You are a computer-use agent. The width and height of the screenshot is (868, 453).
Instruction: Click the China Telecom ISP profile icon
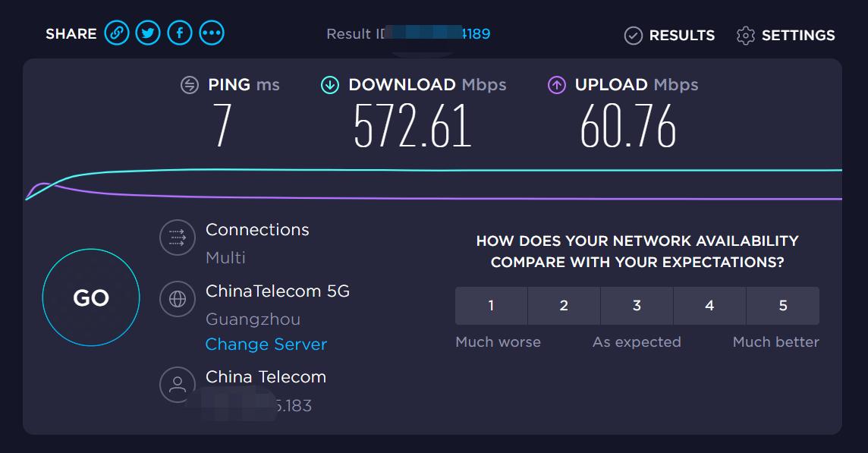pyautogui.click(x=177, y=385)
